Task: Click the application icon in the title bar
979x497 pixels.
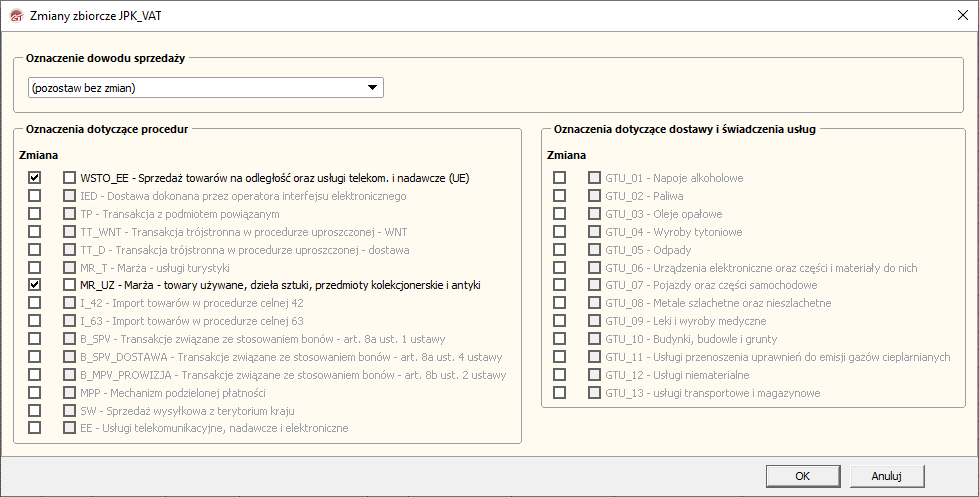Action: pos(15,15)
